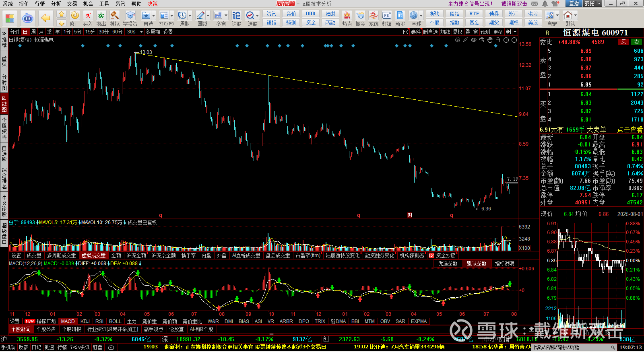Expand the left sidebar double-arrow

[4, 33]
